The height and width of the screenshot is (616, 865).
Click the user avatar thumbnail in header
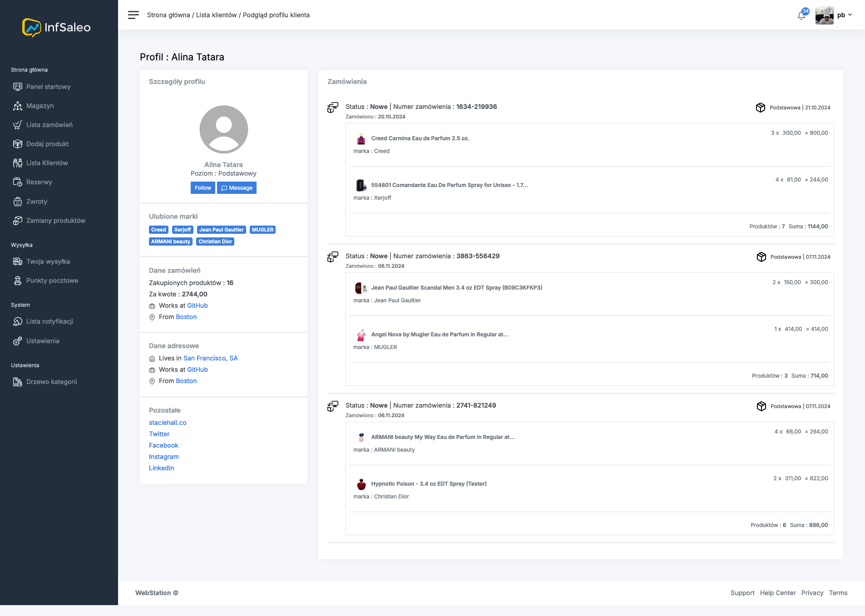pos(824,15)
